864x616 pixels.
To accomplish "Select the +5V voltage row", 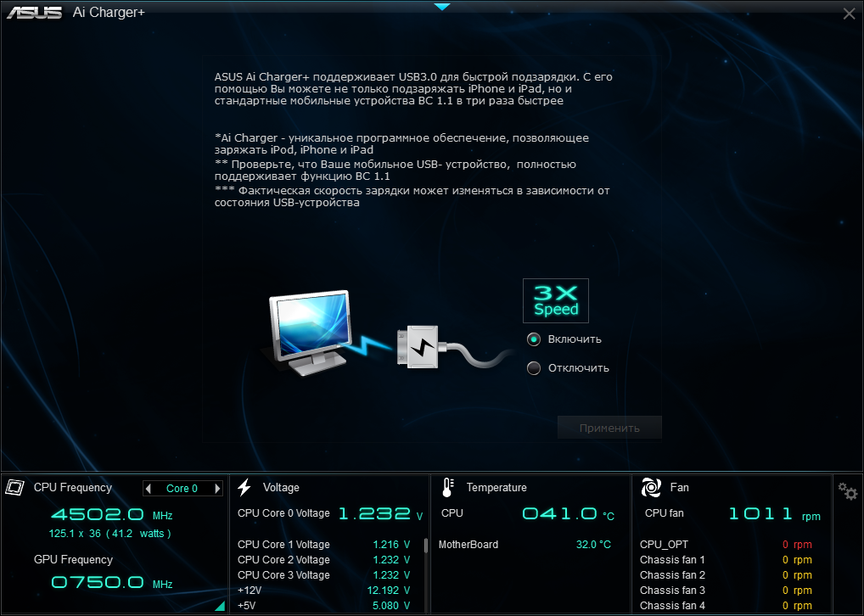I will click(x=324, y=606).
